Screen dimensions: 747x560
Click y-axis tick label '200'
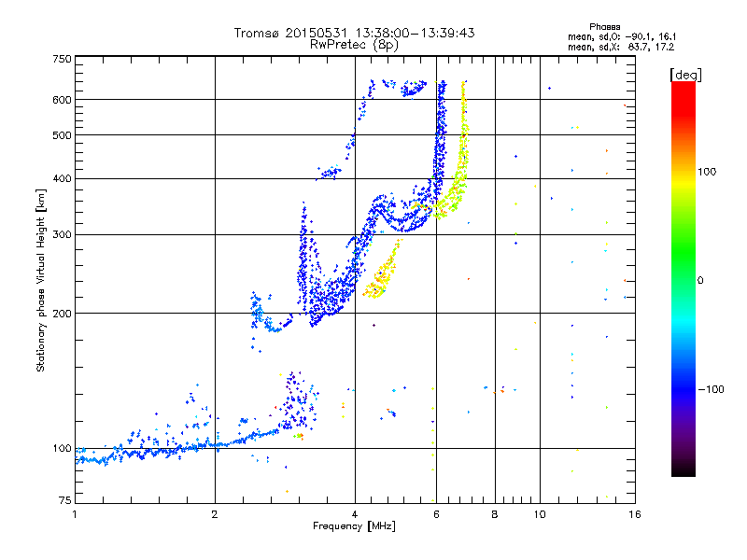tap(62, 314)
